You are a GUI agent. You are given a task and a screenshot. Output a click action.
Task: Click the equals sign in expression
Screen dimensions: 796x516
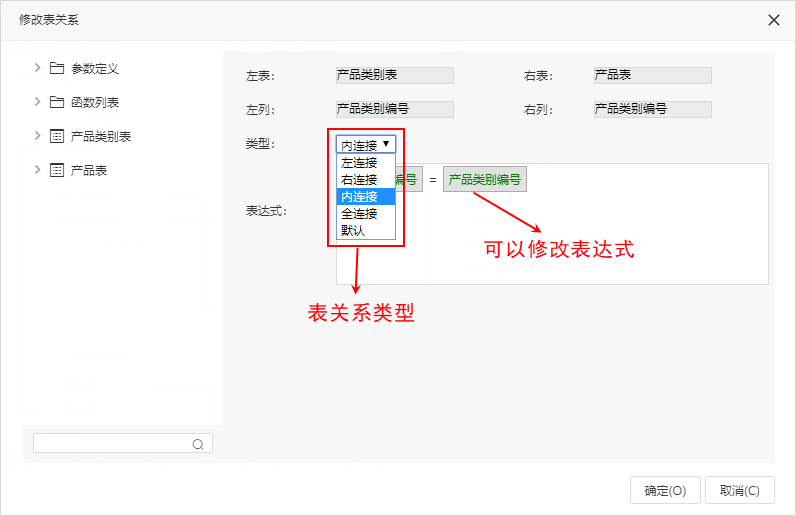coord(433,180)
